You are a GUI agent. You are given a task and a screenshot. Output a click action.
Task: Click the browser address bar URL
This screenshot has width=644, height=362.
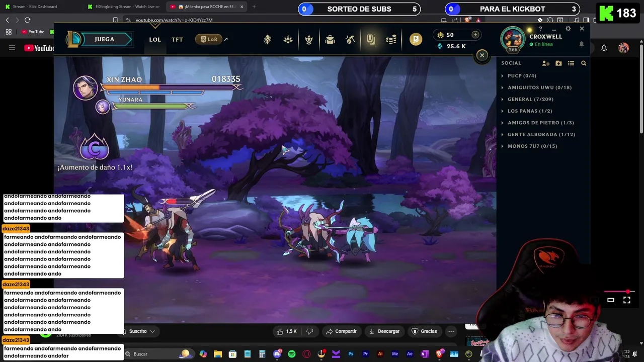point(174,20)
